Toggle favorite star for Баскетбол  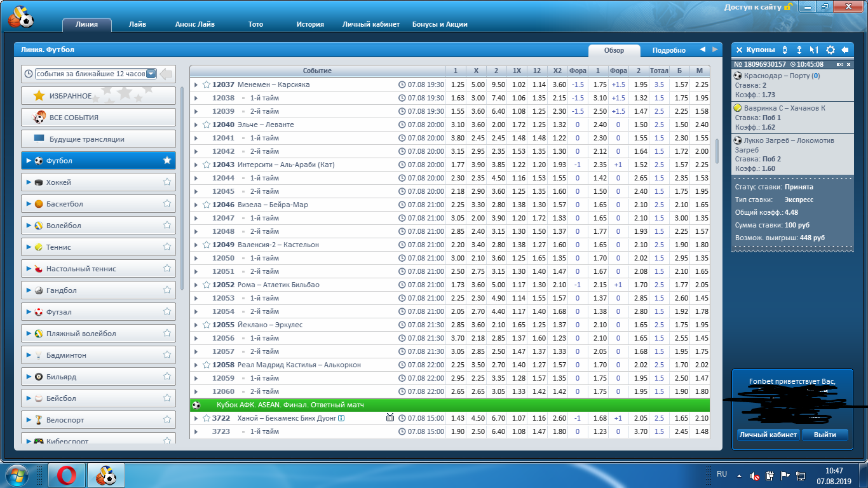(167, 204)
